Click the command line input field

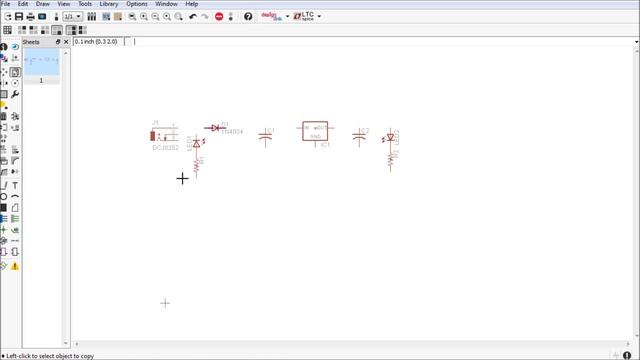point(384,42)
